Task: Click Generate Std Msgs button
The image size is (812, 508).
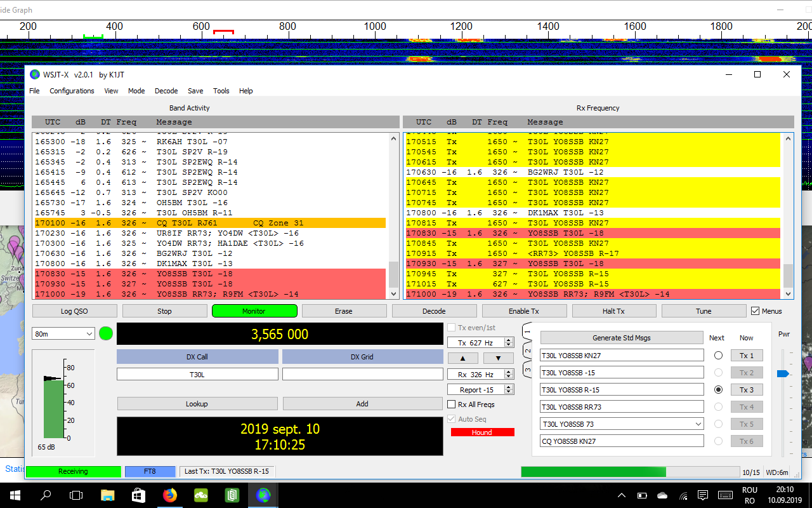Action: click(622, 338)
